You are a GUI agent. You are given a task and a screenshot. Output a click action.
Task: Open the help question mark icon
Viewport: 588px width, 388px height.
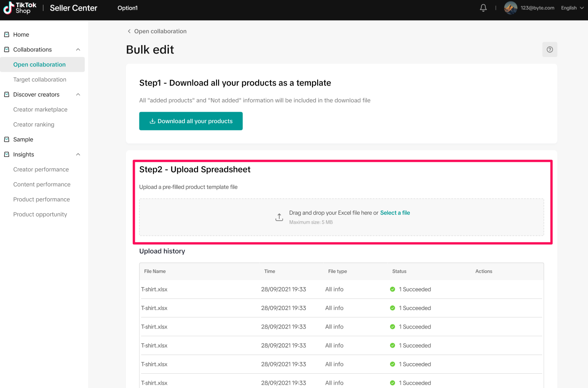pyautogui.click(x=550, y=50)
